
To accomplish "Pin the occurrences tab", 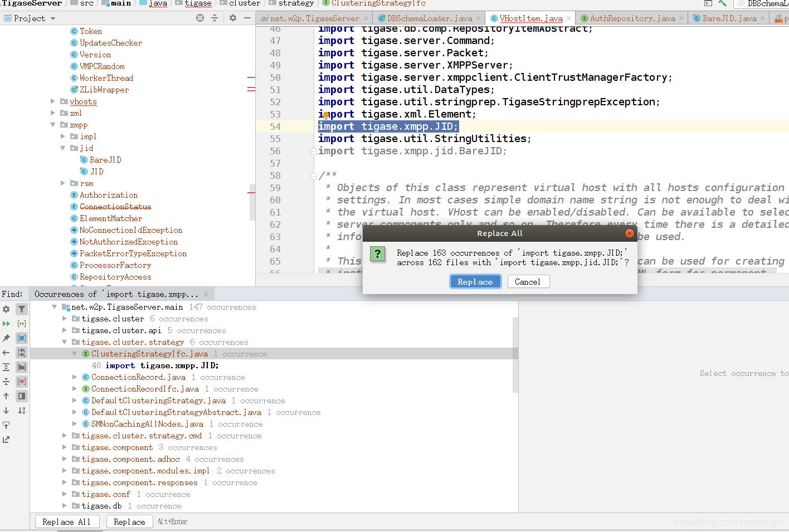I will tap(6, 338).
